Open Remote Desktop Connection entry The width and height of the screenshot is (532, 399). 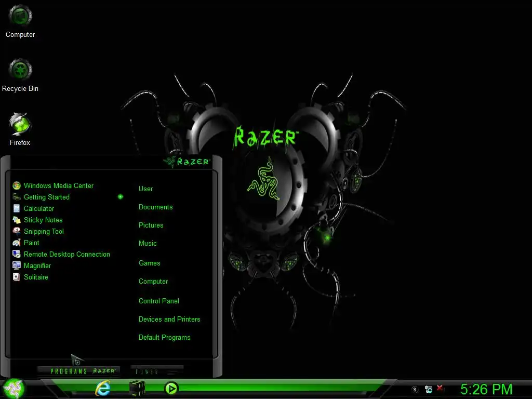[x=68, y=254]
